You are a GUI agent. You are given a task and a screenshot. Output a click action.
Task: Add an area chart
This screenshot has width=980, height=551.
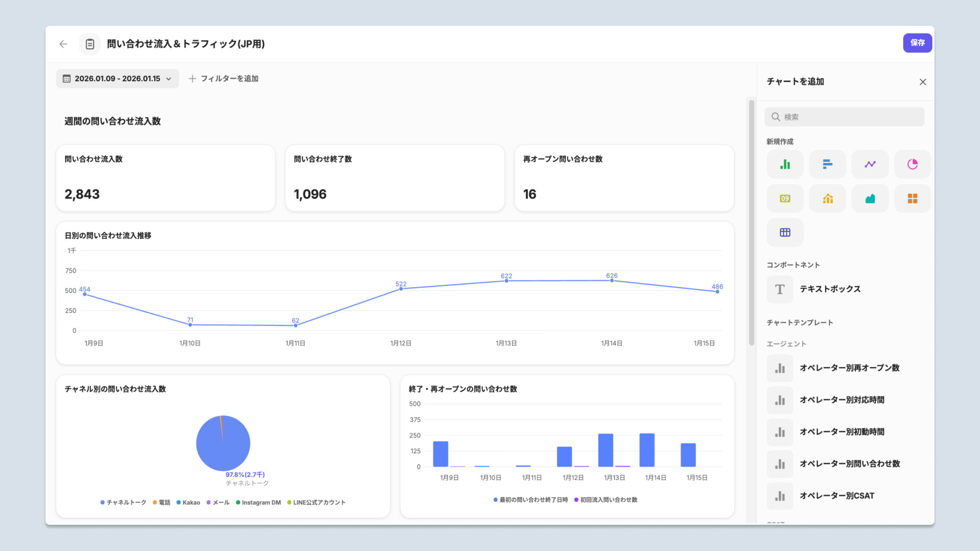point(870,198)
